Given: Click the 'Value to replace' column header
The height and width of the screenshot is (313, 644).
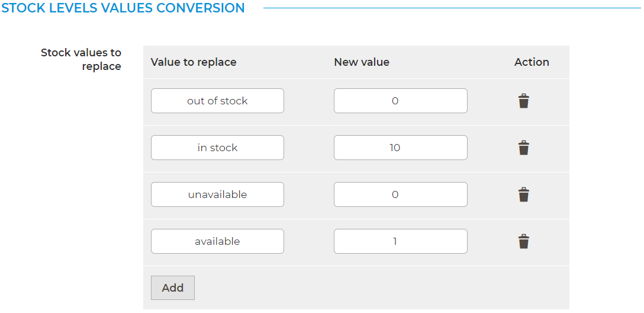Looking at the screenshot, I should coord(194,62).
